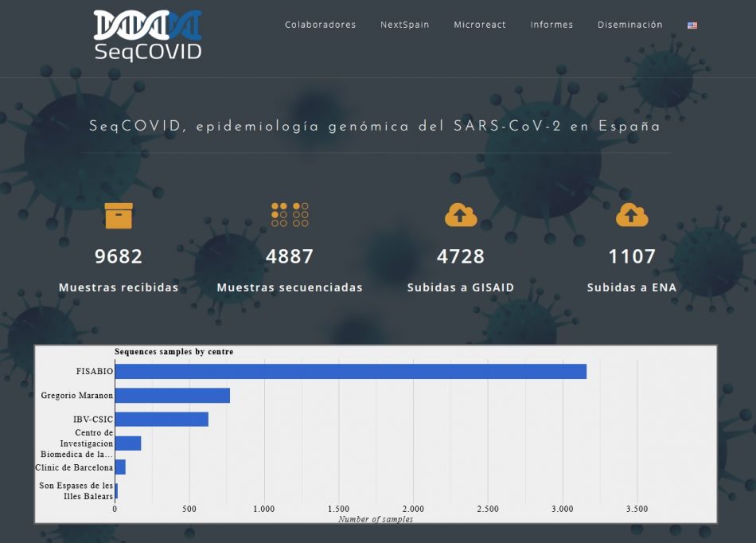
Task: Go to the Microreact page
Action: (480, 25)
